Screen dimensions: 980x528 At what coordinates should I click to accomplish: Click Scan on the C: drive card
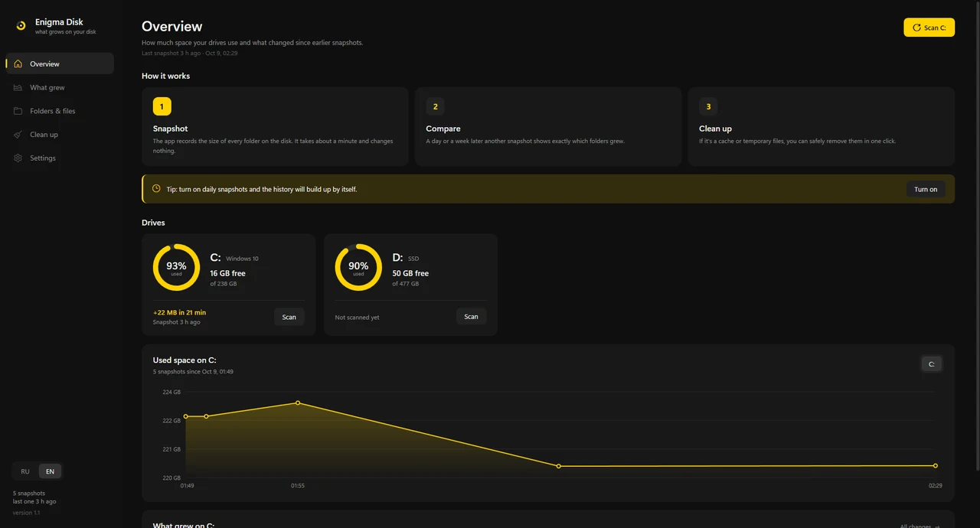[289, 317]
